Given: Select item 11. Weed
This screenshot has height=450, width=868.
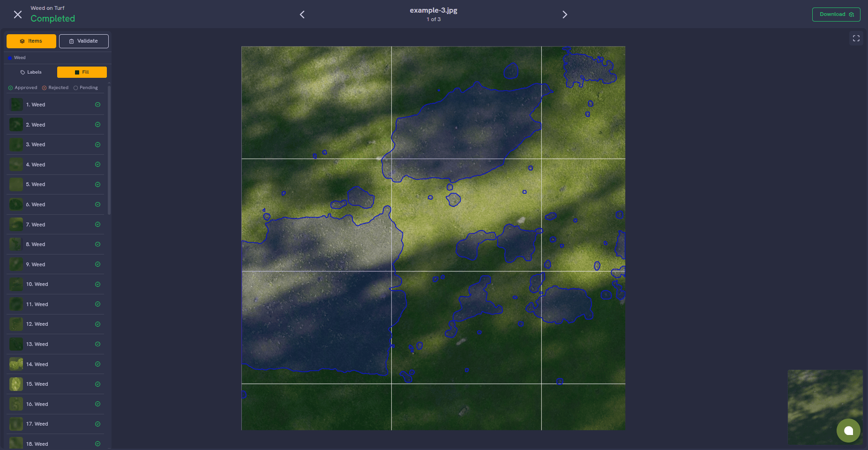Looking at the screenshot, I should click(x=55, y=304).
